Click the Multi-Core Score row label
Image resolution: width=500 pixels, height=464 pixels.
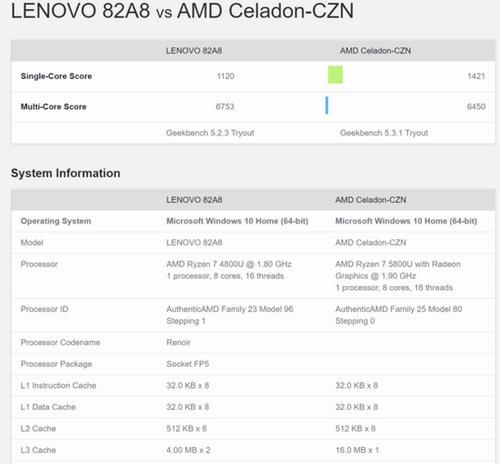pos(54,107)
